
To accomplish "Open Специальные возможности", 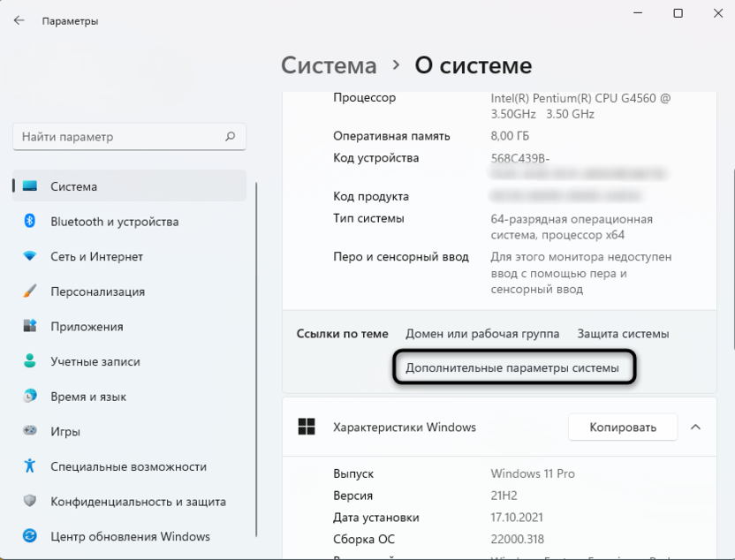I will (x=129, y=466).
